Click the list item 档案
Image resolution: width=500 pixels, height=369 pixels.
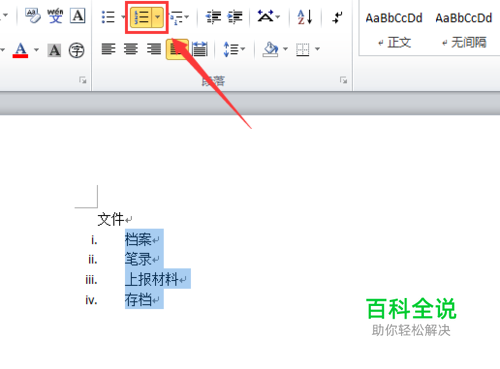(x=138, y=239)
